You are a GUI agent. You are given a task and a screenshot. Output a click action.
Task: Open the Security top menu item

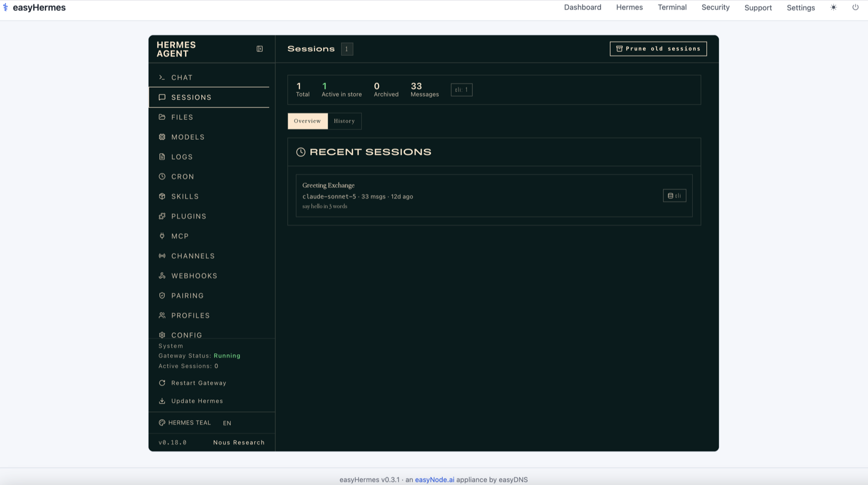click(716, 8)
